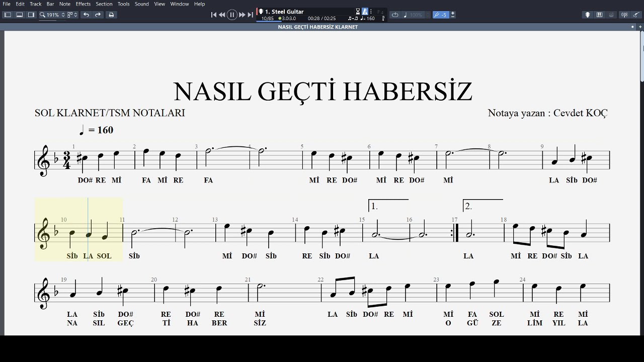Show the piano keyboard view

pos(599,15)
